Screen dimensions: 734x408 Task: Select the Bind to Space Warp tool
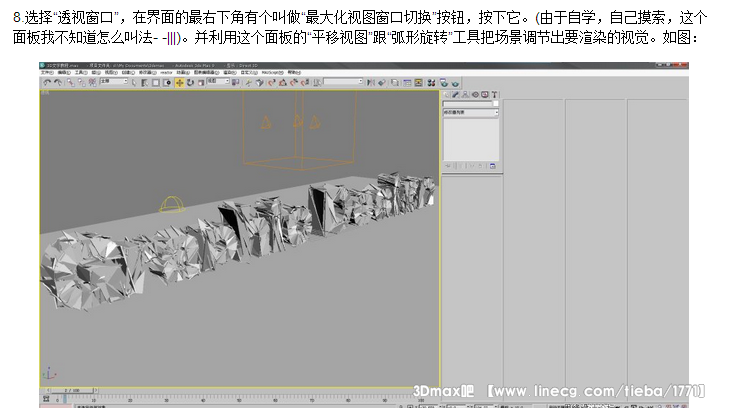point(92,82)
